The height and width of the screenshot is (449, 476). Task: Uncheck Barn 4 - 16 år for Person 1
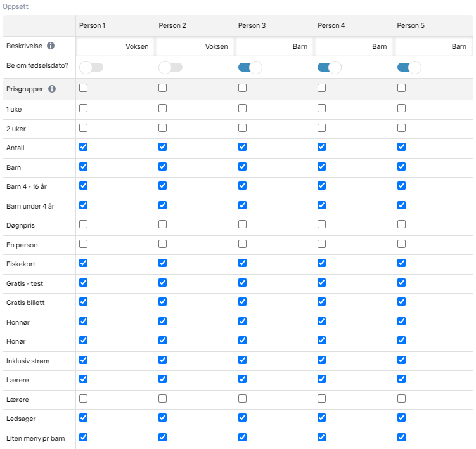[83, 186]
